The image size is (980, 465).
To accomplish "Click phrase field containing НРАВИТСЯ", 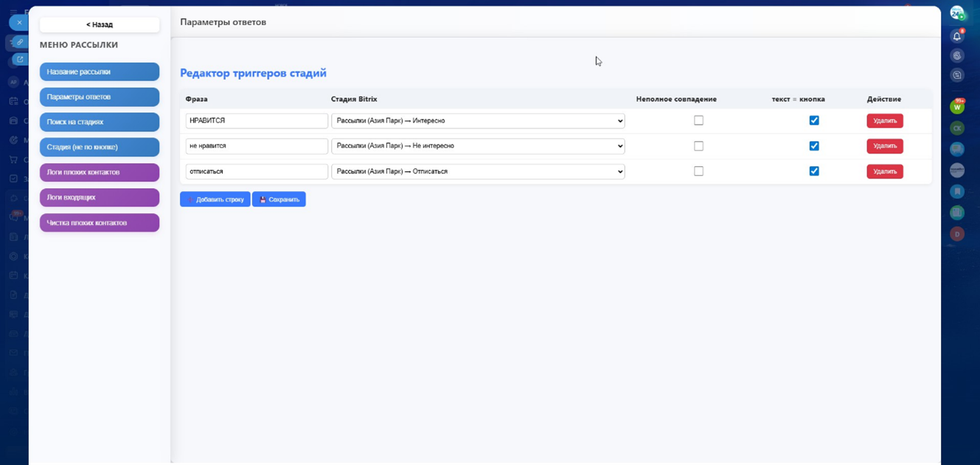I will [x=257, y=121].
